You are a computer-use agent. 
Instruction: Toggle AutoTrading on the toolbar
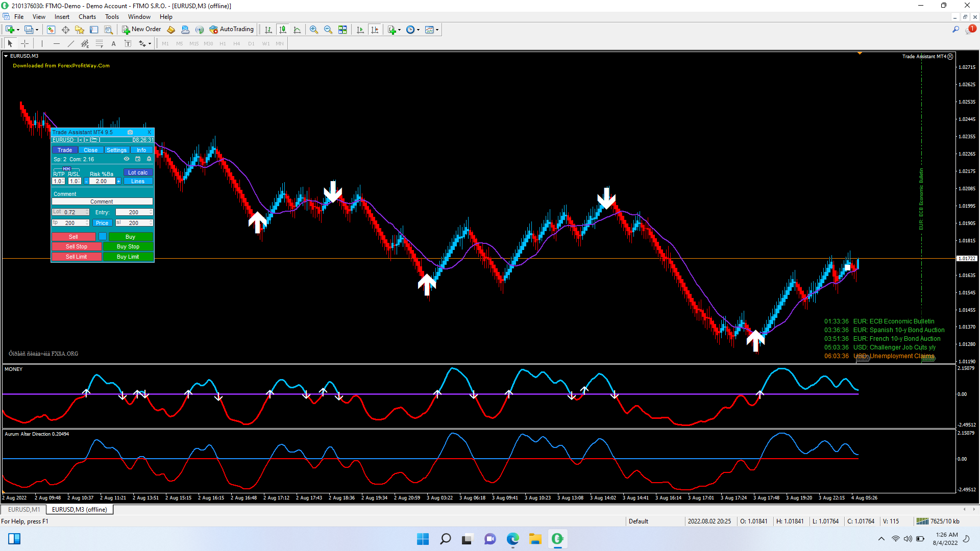(231, 30)
